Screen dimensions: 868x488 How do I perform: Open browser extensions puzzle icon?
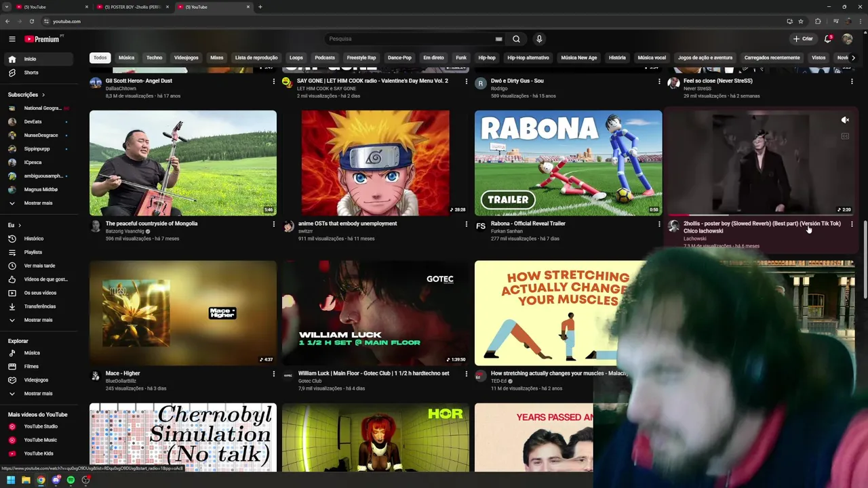(x=818, y=21)
